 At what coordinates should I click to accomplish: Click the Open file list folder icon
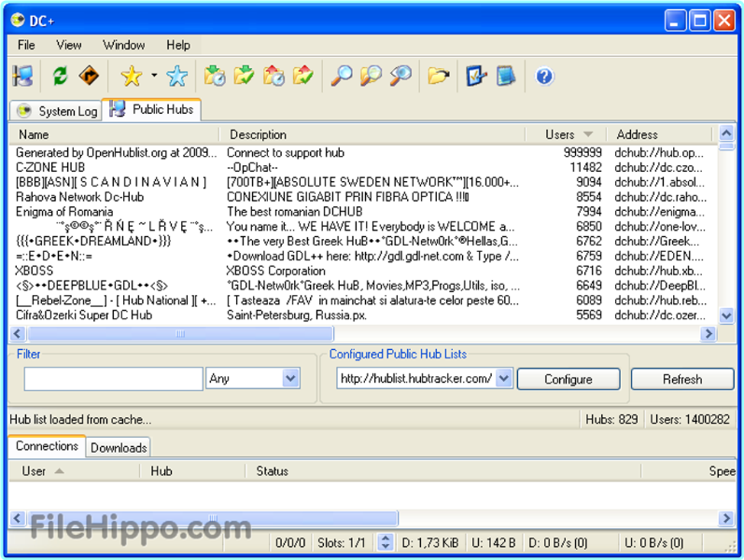tap(439, 76)
